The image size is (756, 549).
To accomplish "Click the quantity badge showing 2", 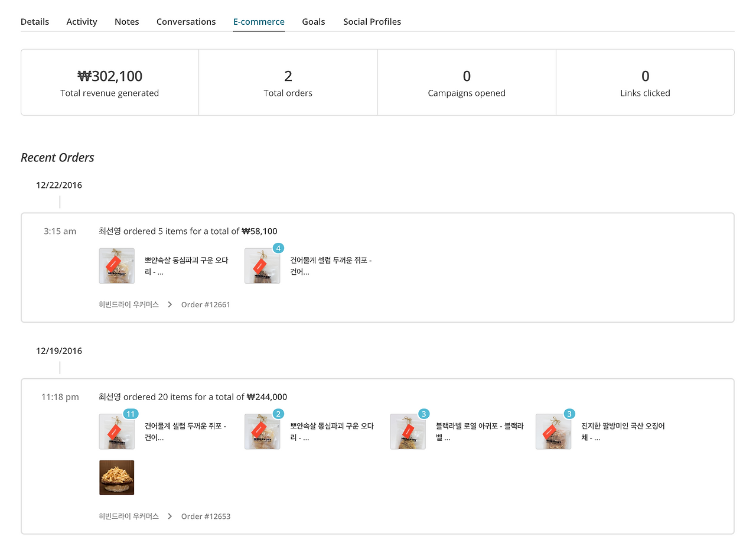I will [x=278, y=414].
